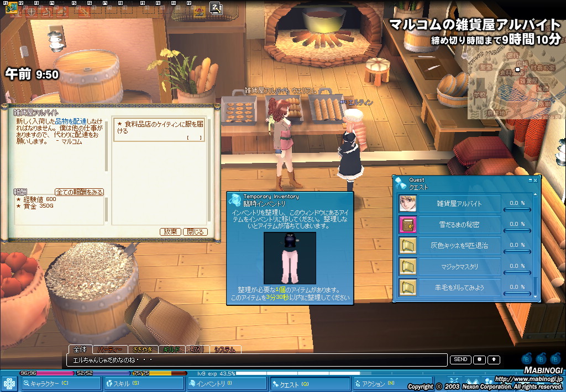The image size is (566, 392).
Task: Click progress bar of 雪だるまの秘密 quest
Action: pos(517,230)
